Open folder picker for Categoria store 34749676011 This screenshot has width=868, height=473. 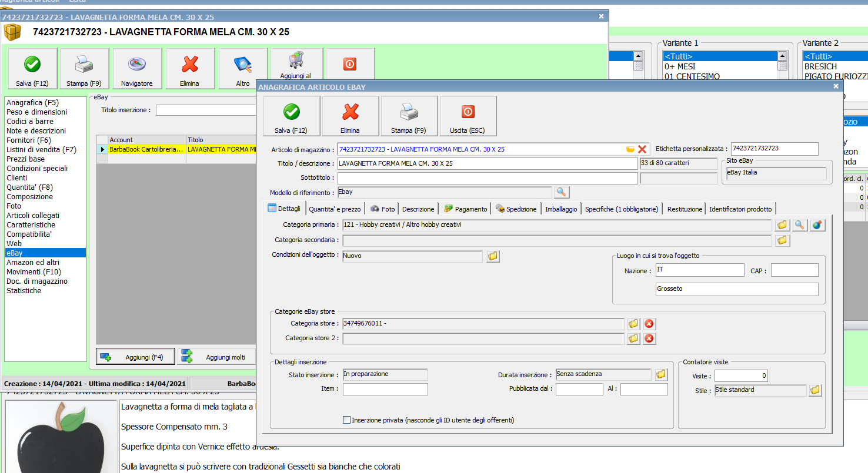(x=633, y=324)
